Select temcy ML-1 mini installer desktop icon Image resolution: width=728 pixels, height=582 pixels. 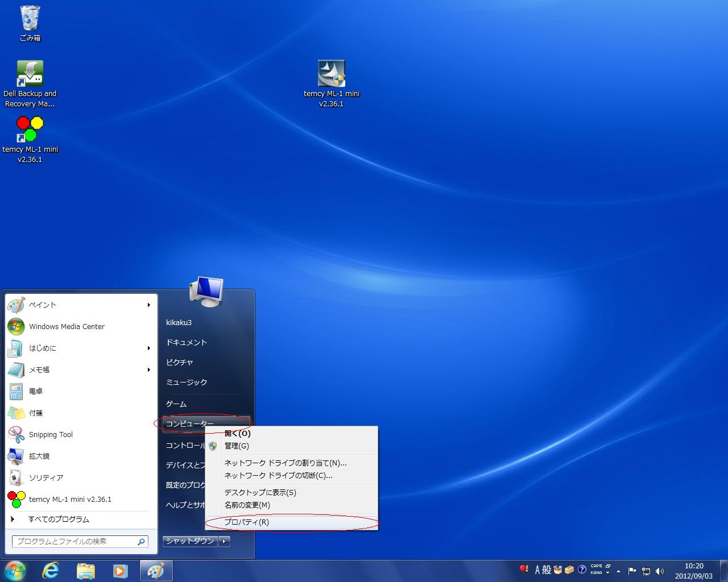click(332, 84)
